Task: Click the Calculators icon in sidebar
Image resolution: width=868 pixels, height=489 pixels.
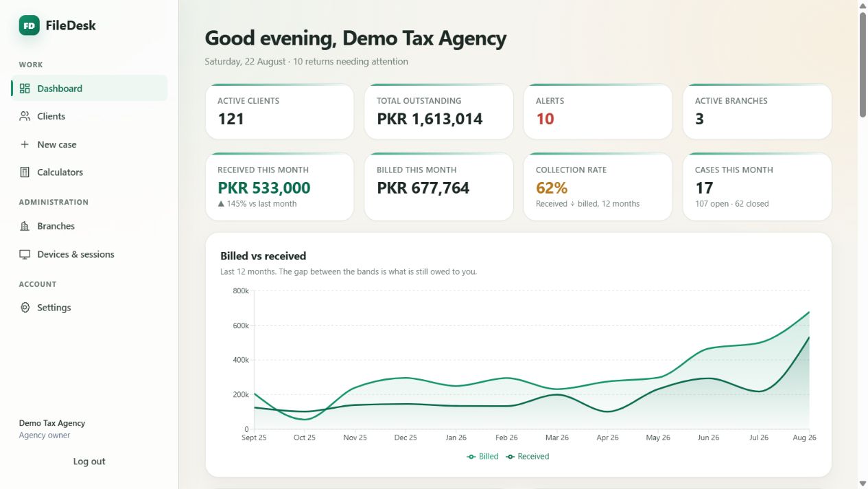Action: [25, 172]
